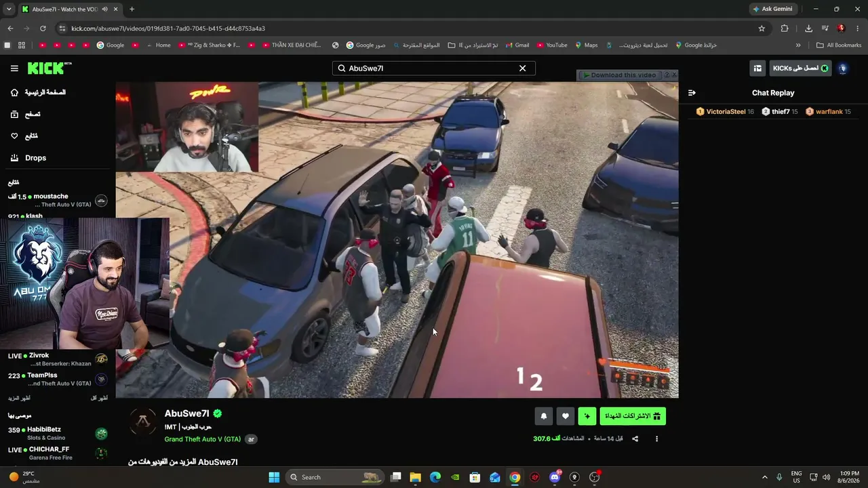This screenshot has height=488, width=868.
Task: Open the Gmail bookmark
Action: 517,45
